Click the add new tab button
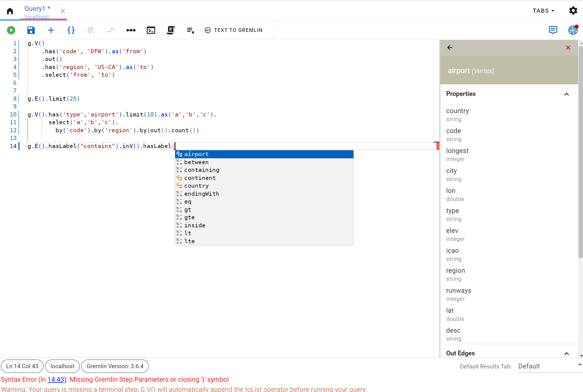 coord(51,30)
